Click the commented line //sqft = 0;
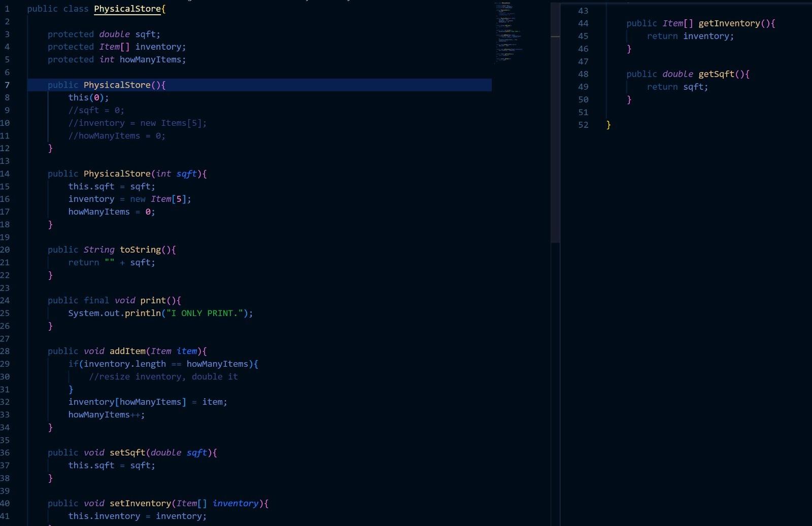The width and height of the screenshot is (812, 526). 95,110
